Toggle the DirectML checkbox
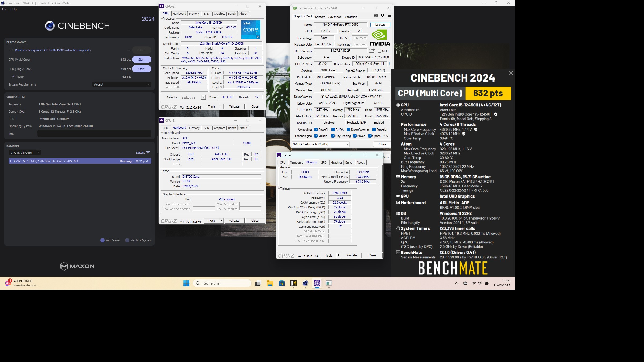The image size is (644, 362). point(374,130)
